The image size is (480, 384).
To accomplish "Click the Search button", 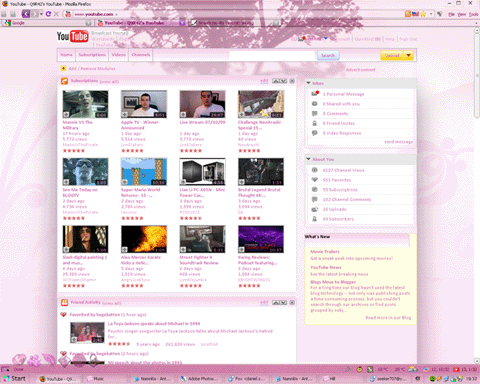I will click(328, 55).
